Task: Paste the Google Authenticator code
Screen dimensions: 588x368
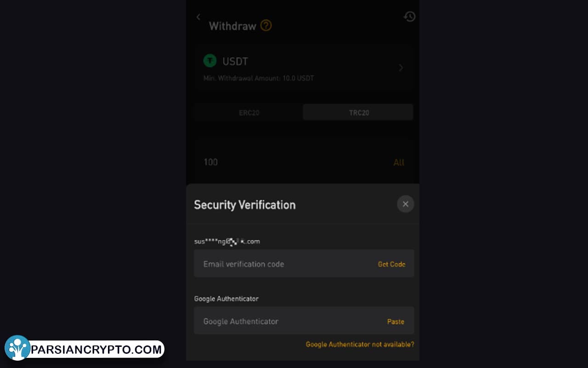Action: pyautogui.click(x=396, y=322)
